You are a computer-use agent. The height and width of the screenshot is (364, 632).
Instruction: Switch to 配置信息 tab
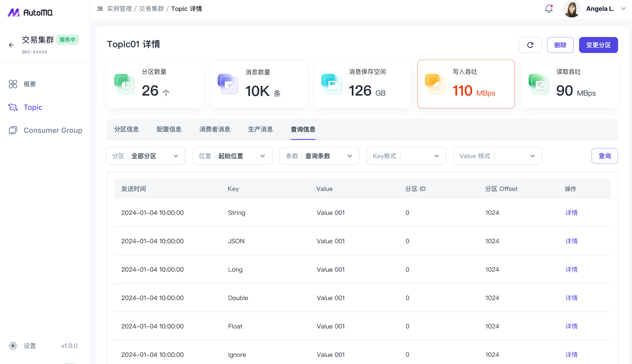pyautogui.click(x=169, y=129)
